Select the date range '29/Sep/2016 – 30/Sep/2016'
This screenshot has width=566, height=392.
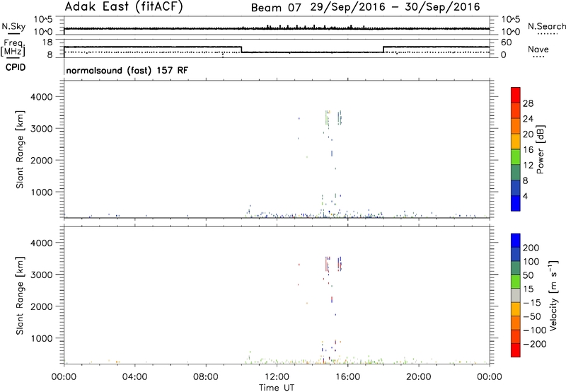[395, 7]
